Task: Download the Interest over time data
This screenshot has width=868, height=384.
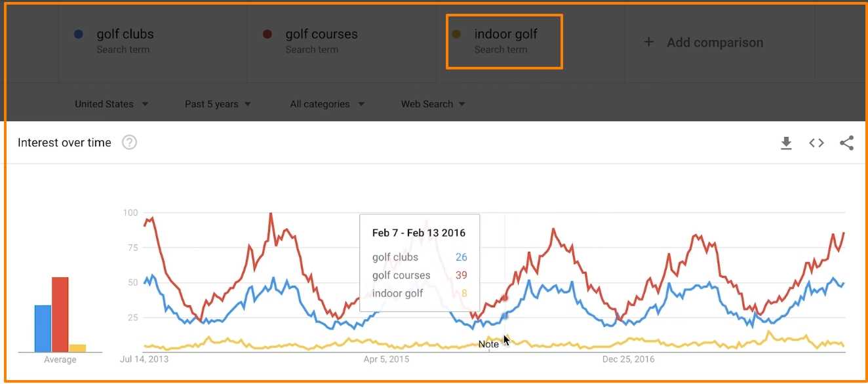Action: point(786,143)
